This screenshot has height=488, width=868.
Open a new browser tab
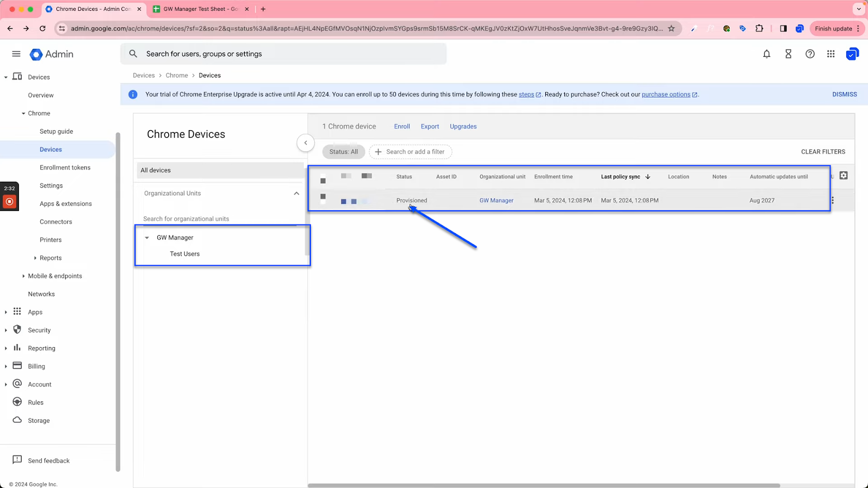pos(263,9)
